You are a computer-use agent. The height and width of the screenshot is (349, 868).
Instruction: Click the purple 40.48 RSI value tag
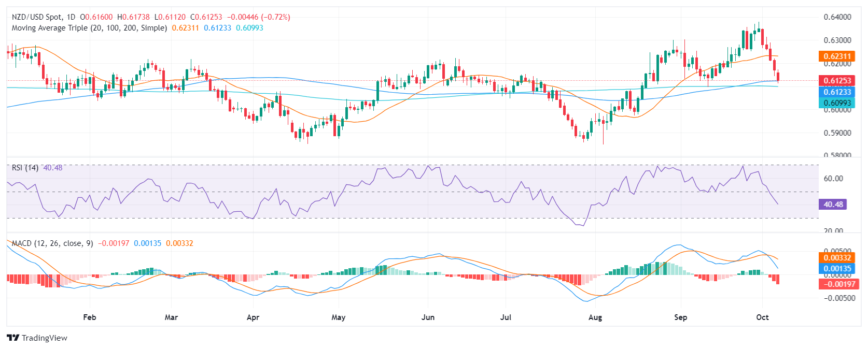[833, 205]
